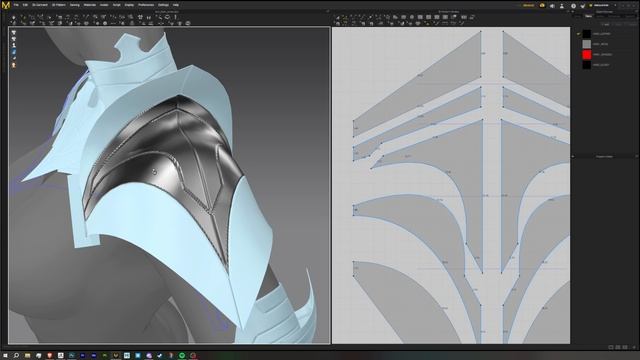The height and width of the screenshot is (360, 640).
Task: Click the Marvelous Designer logo icon
Action: (6, 5)
